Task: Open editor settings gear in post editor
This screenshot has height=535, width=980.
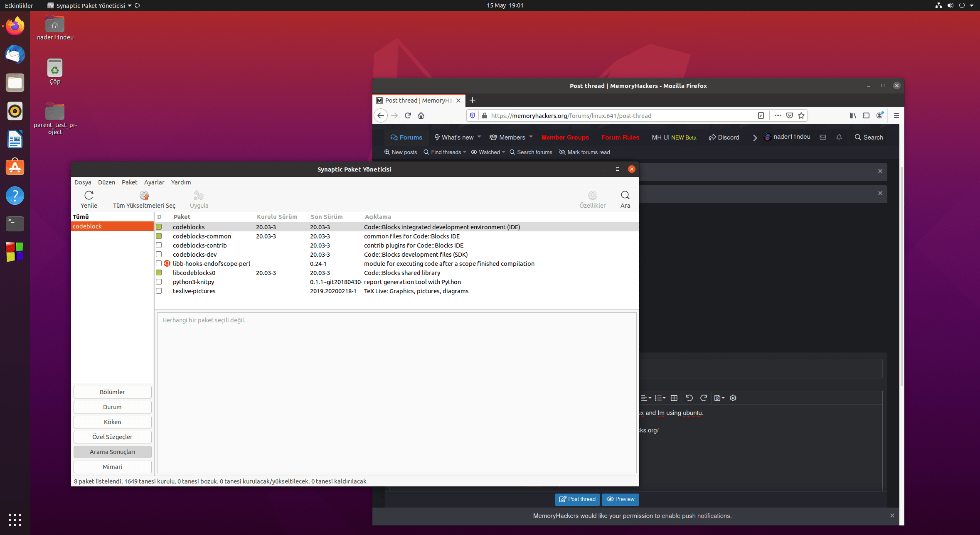Action: (733, 398)
